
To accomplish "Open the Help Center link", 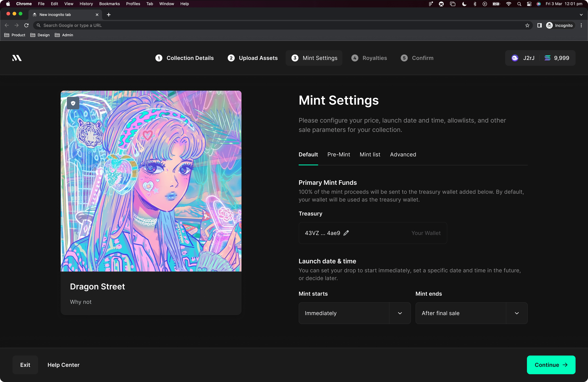I will [64, 365].
